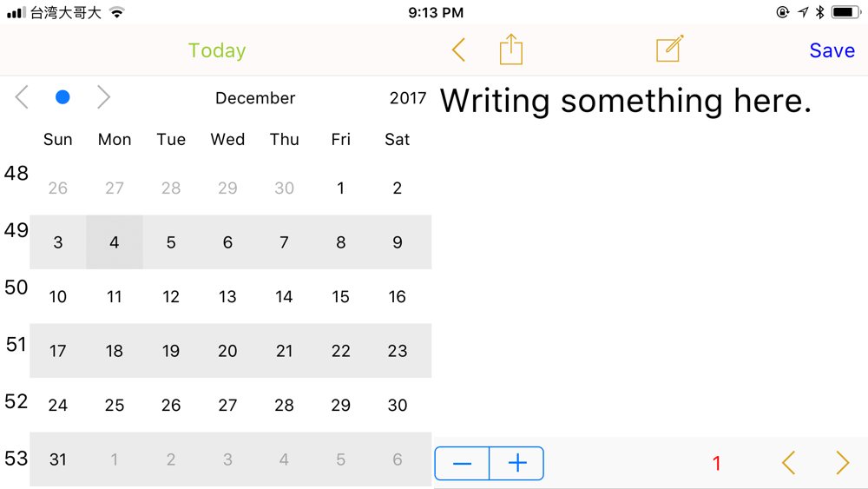Viewport: 868px width, 489px height.
Task: Choose December 15 date cell
Action: point(340,296)
